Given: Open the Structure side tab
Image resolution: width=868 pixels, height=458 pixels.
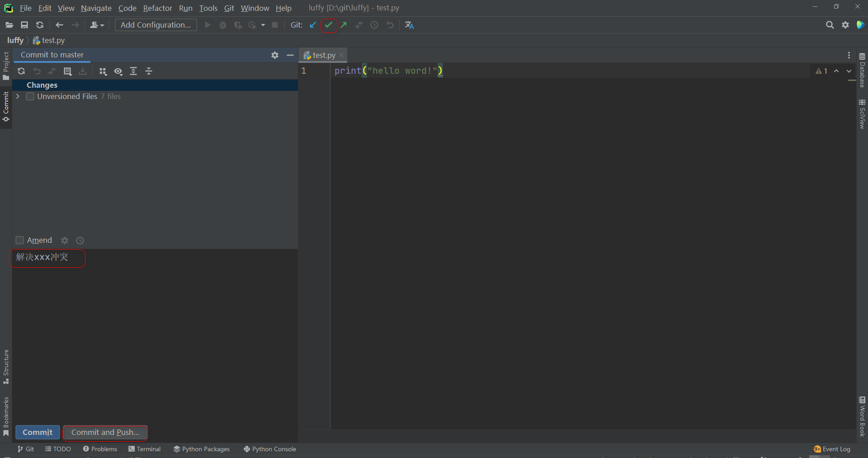Looking at the screenshot, I should 6,367.
